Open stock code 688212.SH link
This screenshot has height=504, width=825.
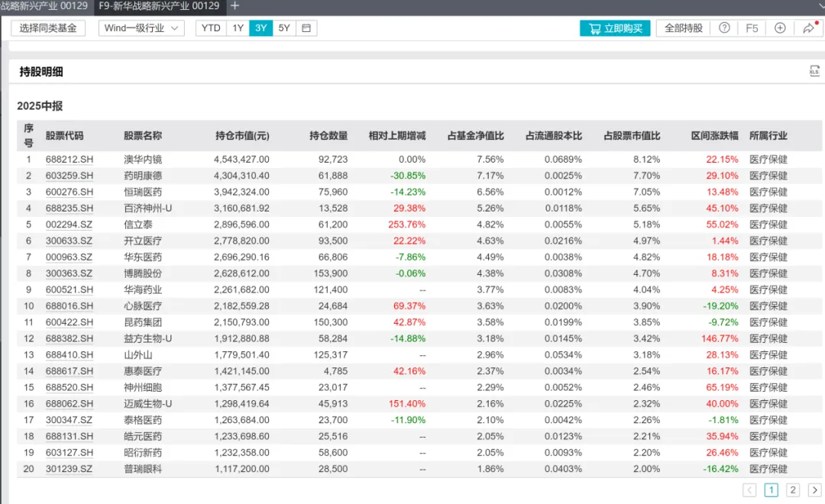[x=70, y=160]
